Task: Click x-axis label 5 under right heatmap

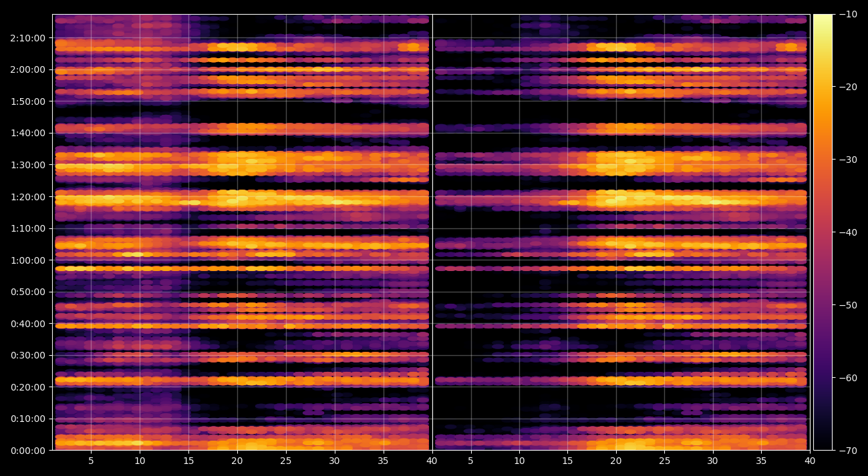Action: point(471,461)
